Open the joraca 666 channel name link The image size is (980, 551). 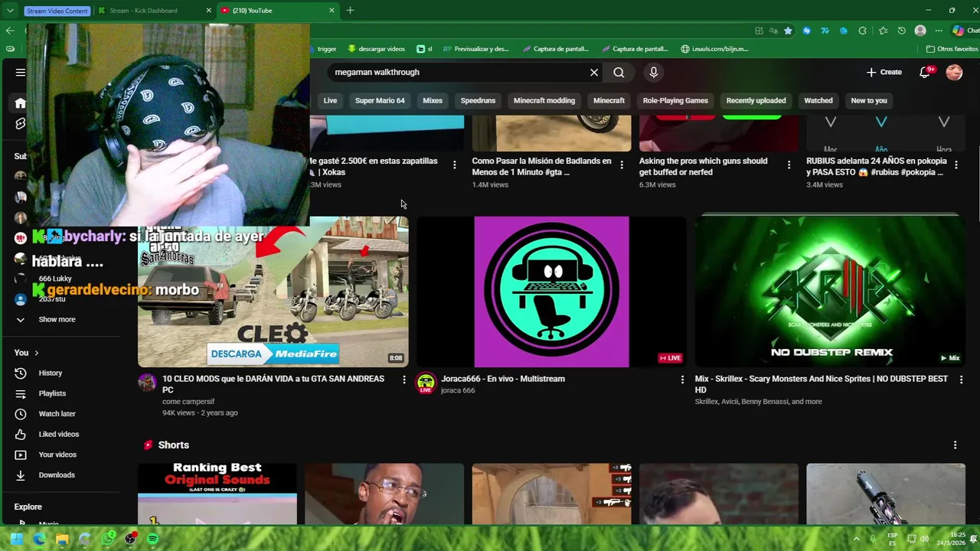tap(458, 390)
